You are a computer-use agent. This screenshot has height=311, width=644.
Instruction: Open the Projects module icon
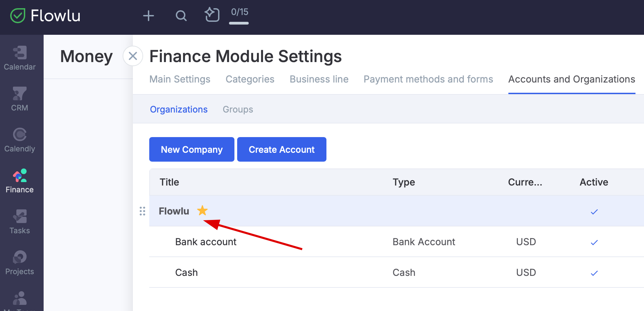20,263
